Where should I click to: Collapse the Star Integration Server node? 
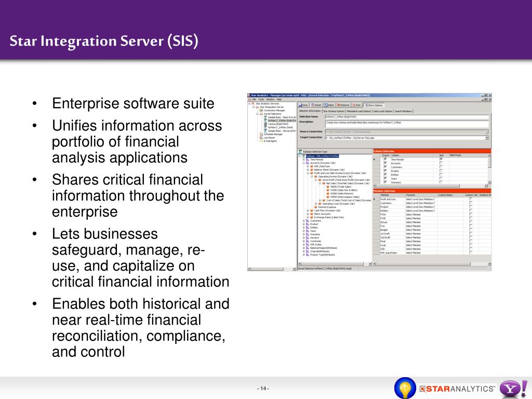253,107
